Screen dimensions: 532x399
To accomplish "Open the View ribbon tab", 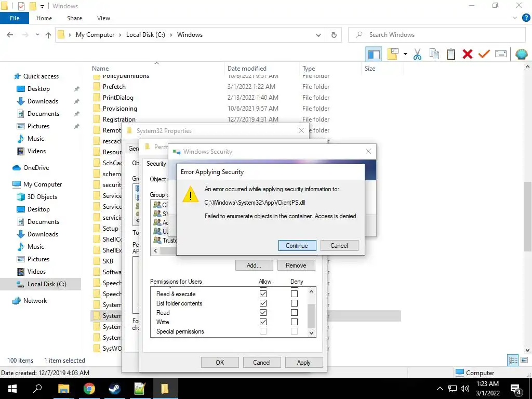I will point(103,18).
